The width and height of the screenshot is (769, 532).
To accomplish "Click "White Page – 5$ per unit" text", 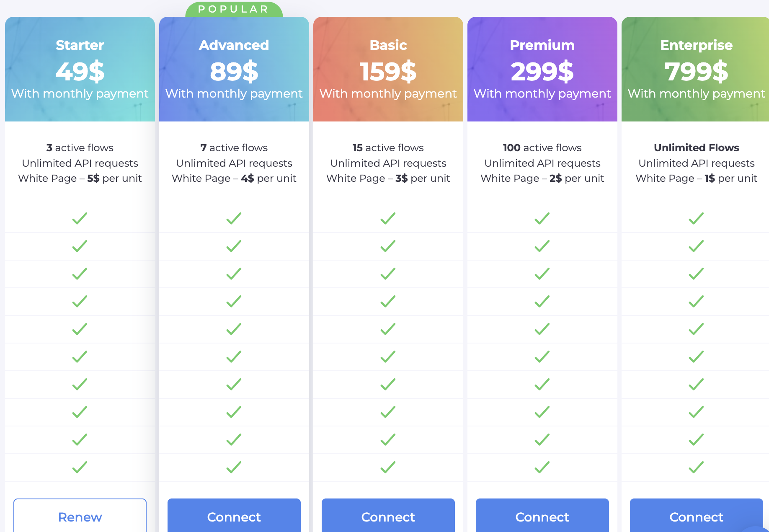I will pyautogui.click(x=80, y=178).
